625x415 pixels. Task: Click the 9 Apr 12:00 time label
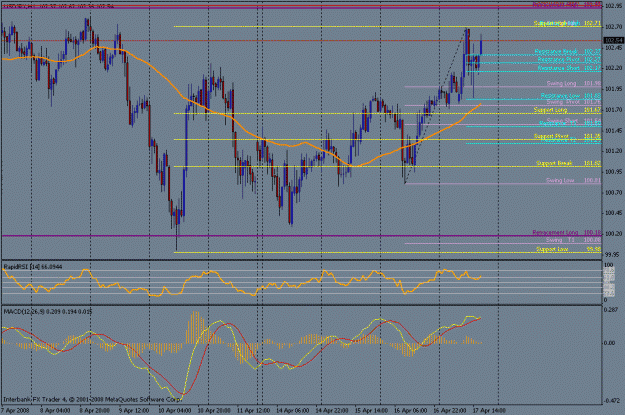tap(134, 410)
